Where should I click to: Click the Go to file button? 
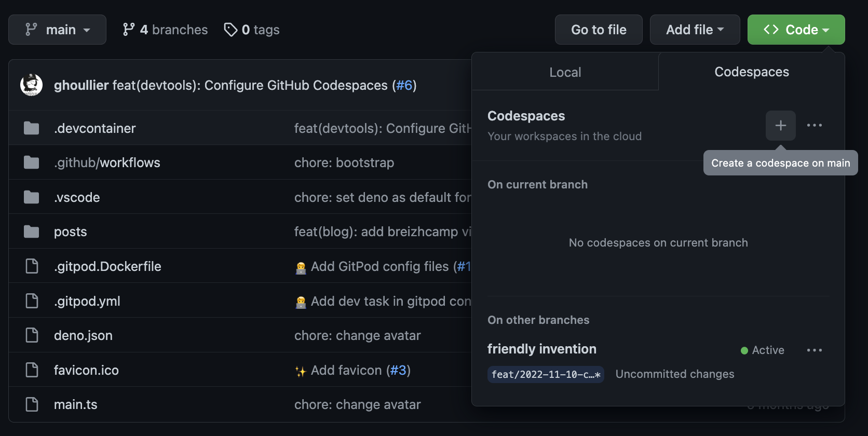click(599, 30)
